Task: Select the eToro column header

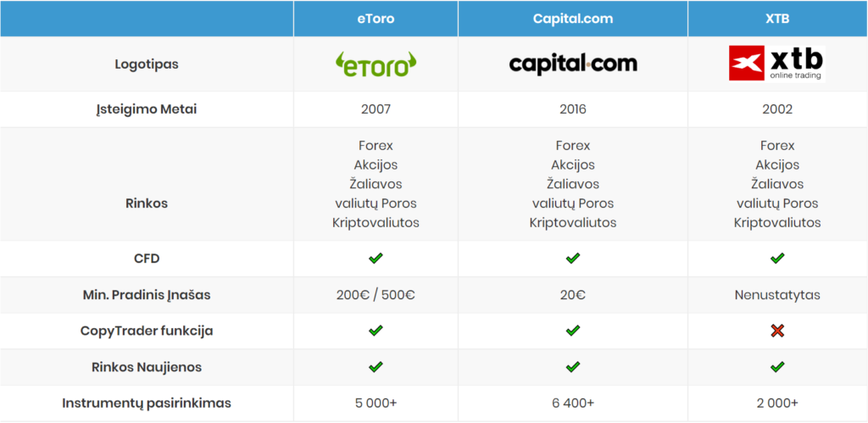Action: coord(376,19)
